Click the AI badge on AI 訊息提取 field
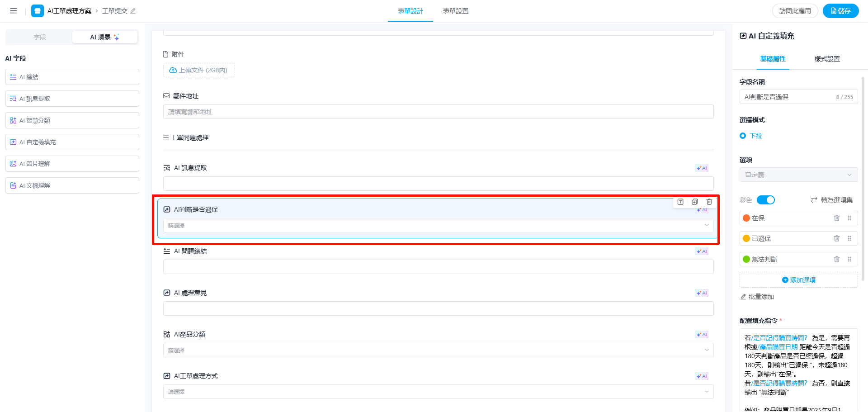 (702, 168)
